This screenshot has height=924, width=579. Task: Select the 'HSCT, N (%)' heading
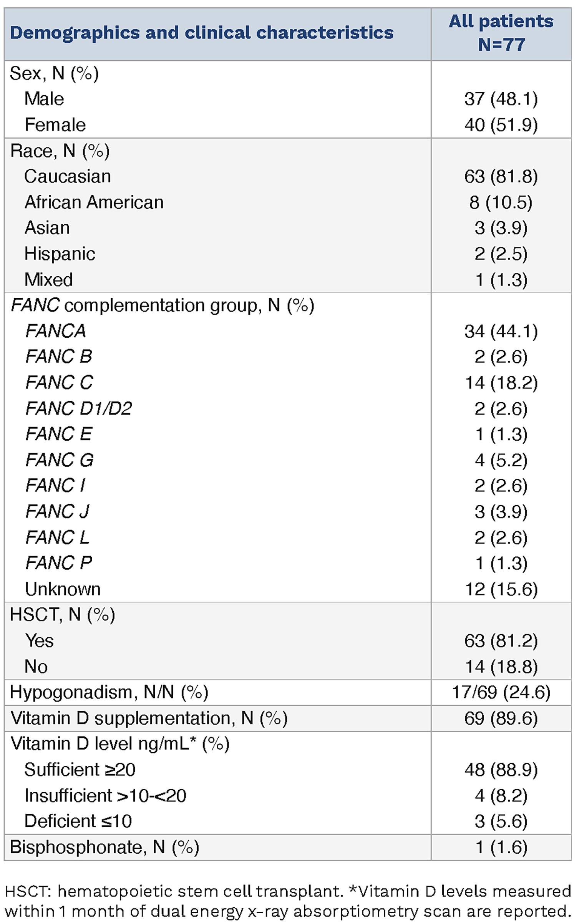62,615
